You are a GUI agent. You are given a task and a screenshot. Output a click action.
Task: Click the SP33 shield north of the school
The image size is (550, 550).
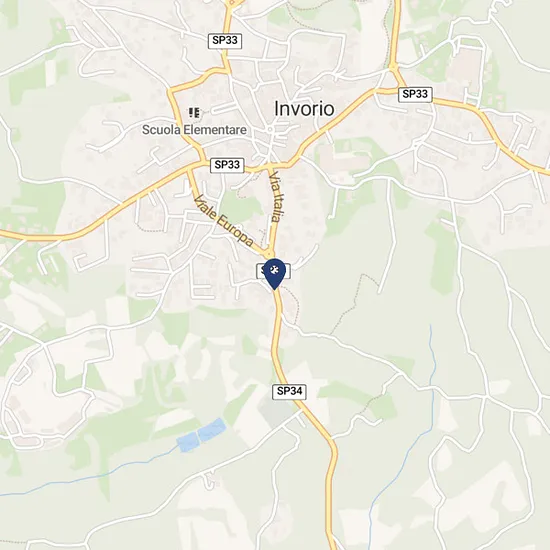tap(225, 41)
